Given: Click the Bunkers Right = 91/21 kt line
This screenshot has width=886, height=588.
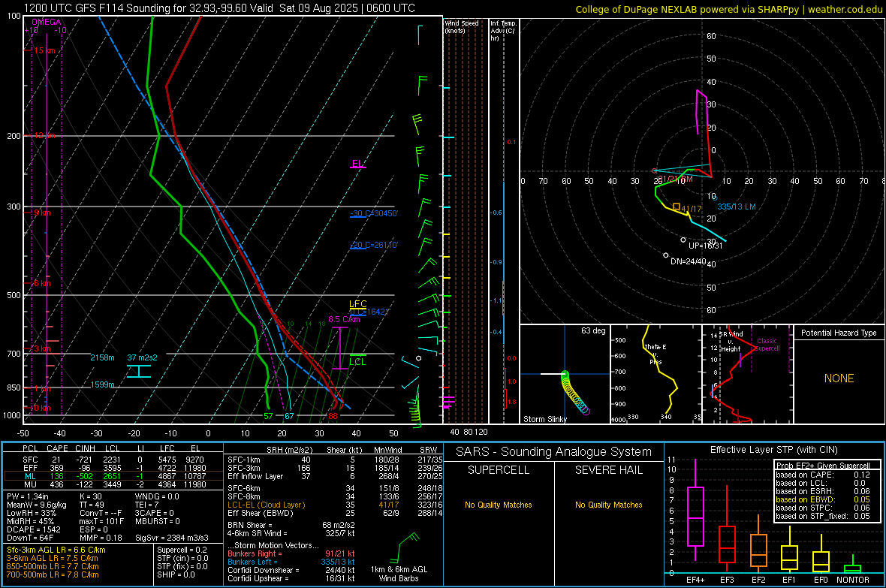Looking at the screenshot, I should (291, 554).
